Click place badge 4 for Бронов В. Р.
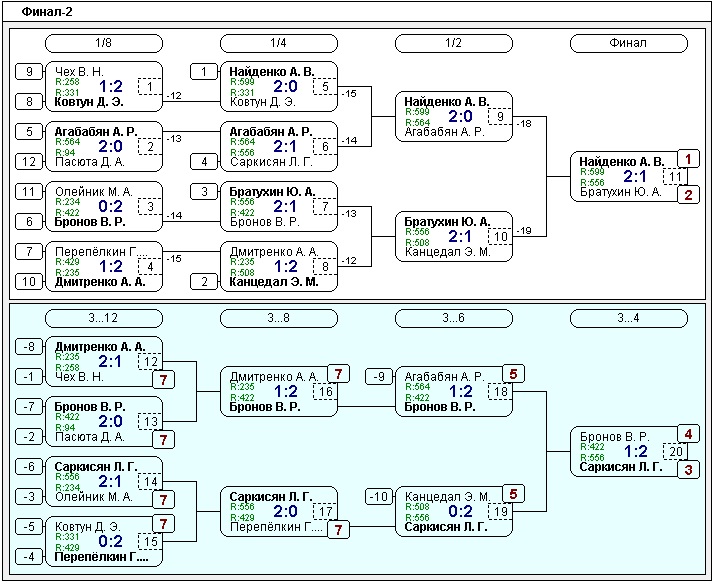Image resolution: width=716 pixels, height=586 pixels. pyautogui.click(x=689, y=434)
